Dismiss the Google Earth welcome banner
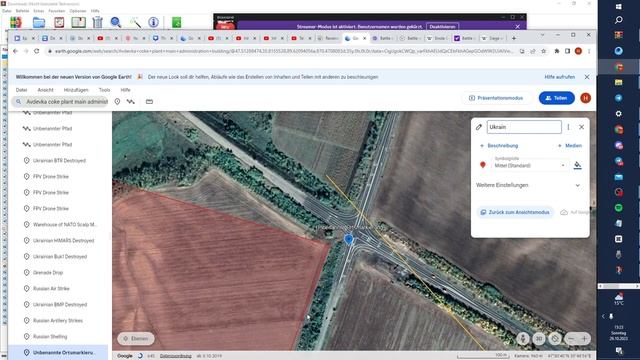 [587, 77]
